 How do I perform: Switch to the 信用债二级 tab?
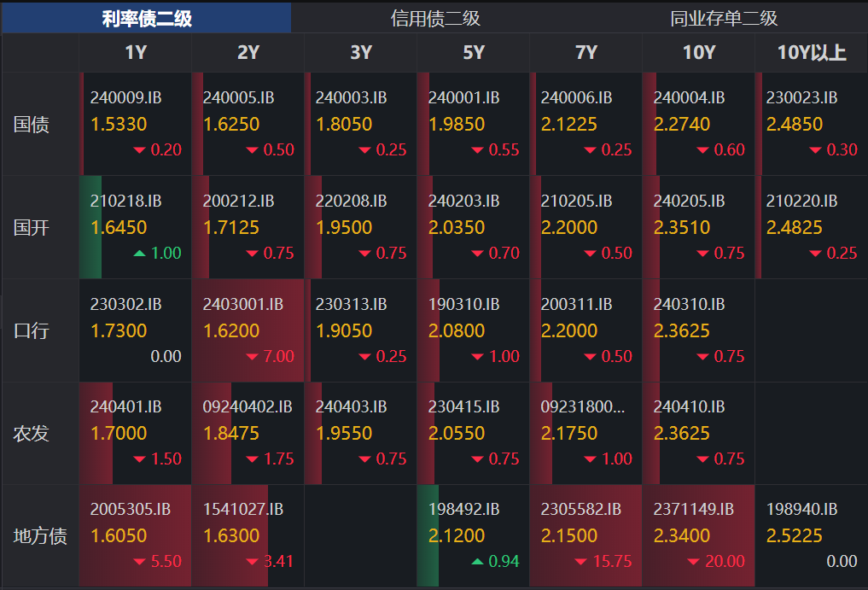pos(435,18)
